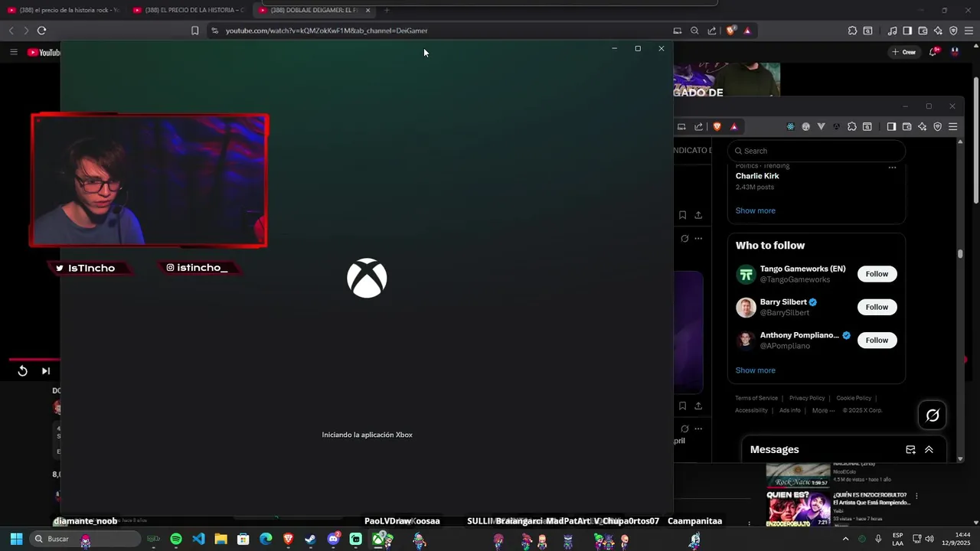The image size is (980, 551).
Task: Follow Tango Gameworks (EN)
Action: coord(877,274)
